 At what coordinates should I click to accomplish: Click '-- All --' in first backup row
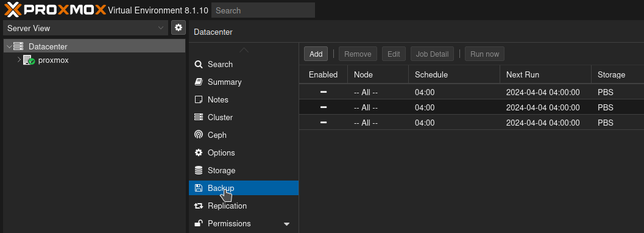click(x=366, y=93)
